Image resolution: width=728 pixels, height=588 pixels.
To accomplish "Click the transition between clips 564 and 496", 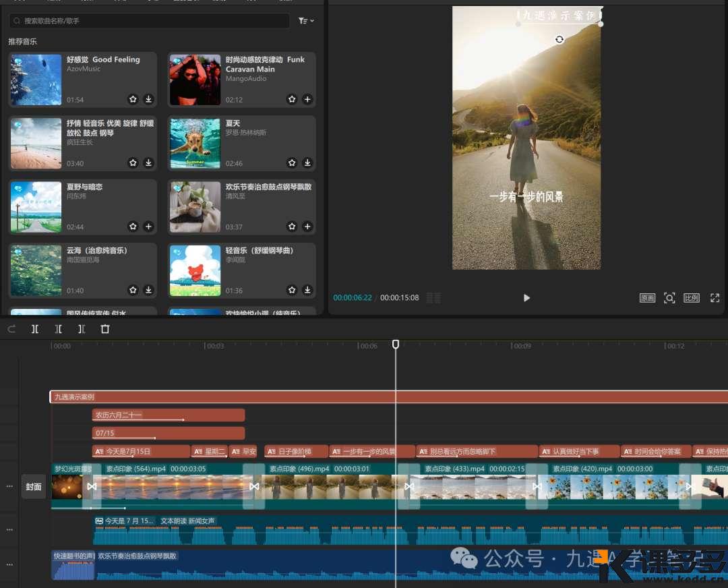I will pyautogui.click(x=254, y=486).
